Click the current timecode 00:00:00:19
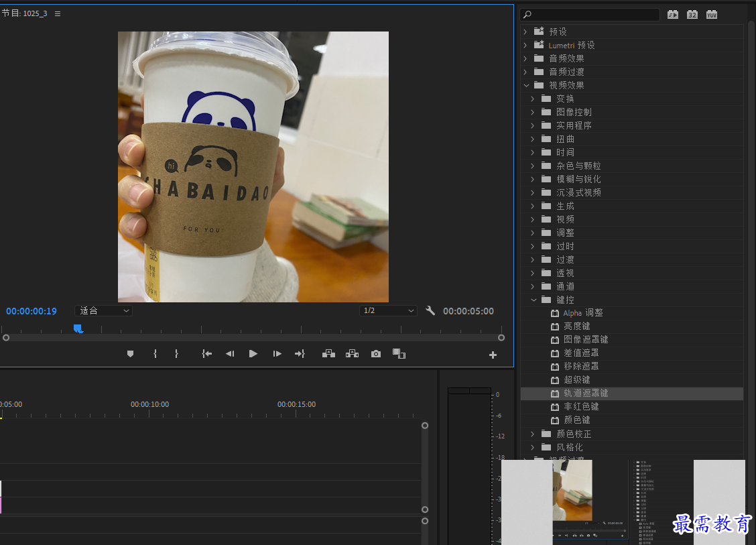 [31, 311]
